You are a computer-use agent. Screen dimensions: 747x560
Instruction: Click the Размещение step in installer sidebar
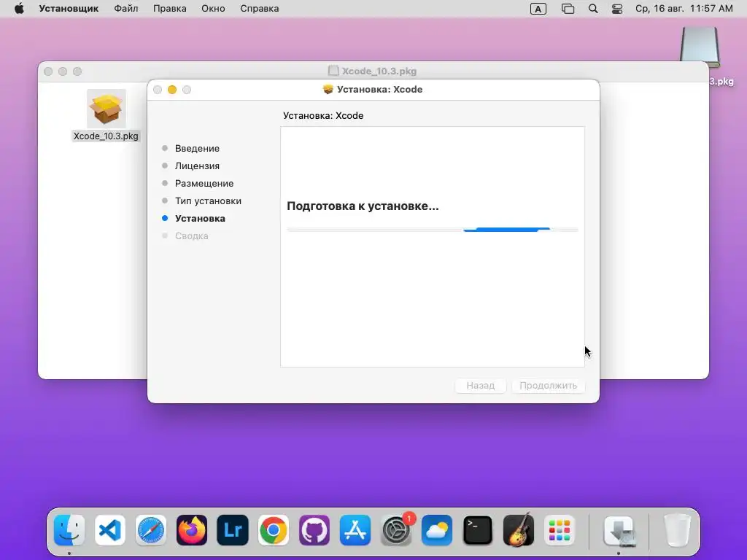(204, 183)
